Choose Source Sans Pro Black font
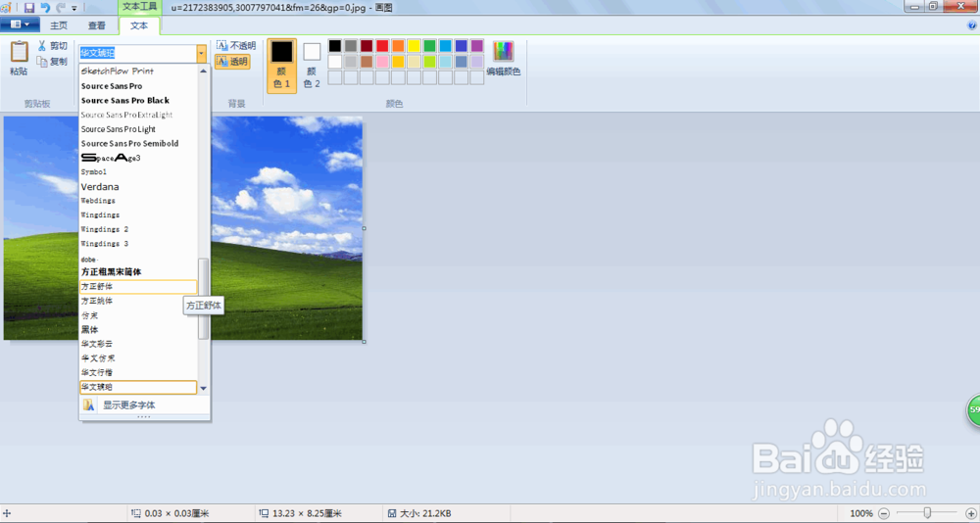 pos(138,100)
